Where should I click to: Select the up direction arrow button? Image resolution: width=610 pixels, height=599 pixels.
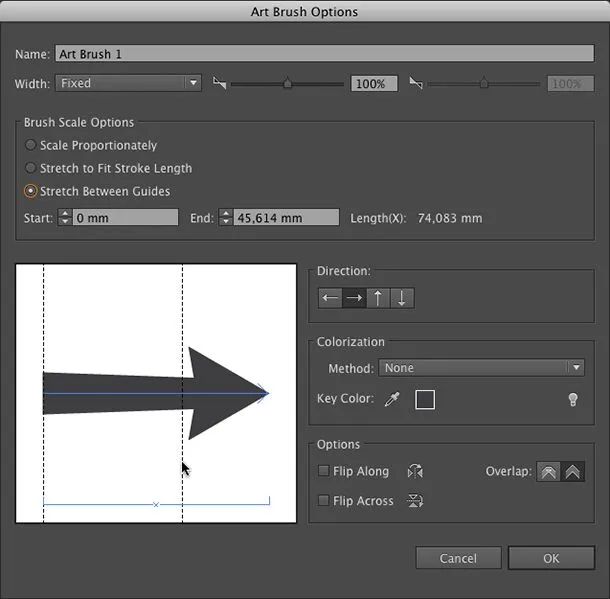coord(378,298)
